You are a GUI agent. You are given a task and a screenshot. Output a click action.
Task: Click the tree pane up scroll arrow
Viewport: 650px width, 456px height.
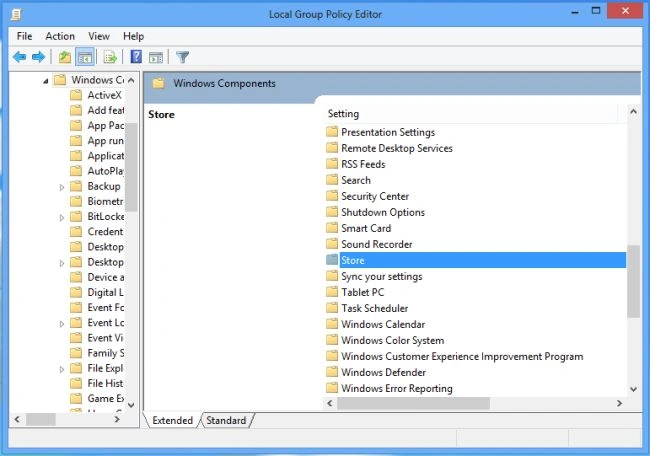(131, 80)
